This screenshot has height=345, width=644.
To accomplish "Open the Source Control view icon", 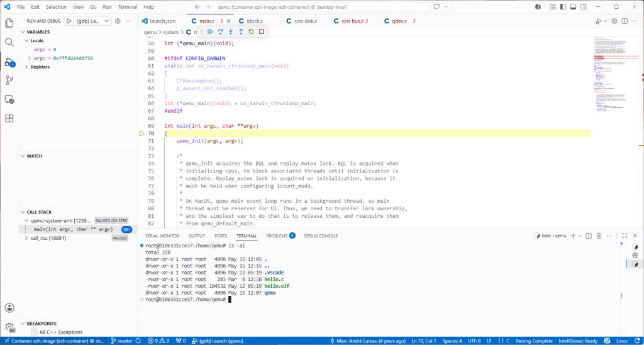I will tap(9, 80).
